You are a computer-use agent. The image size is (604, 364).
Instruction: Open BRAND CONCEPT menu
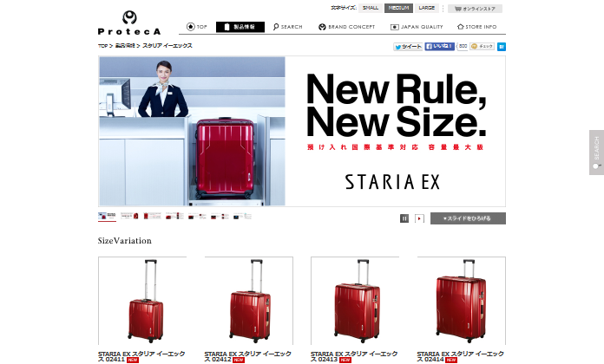[346, 27]
